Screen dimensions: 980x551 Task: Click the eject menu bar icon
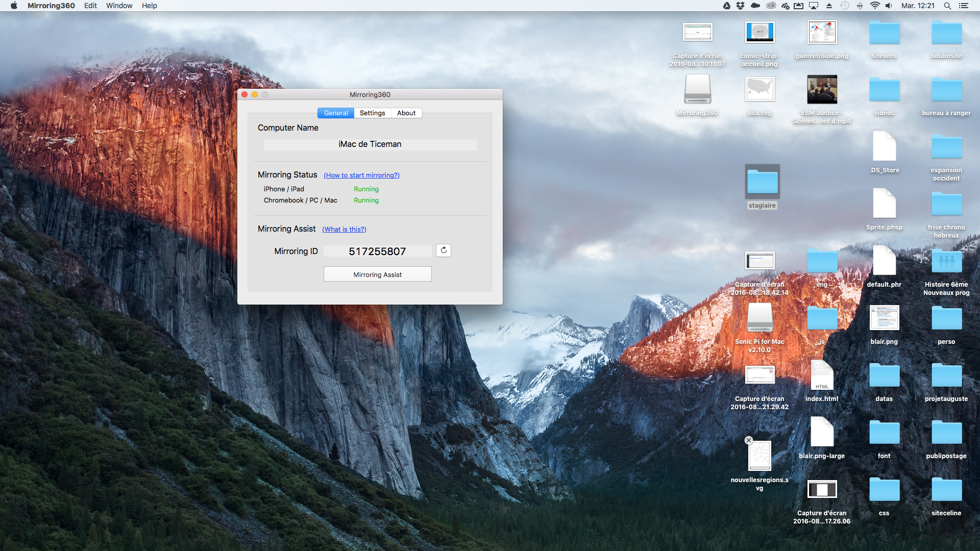(x=829, y=6)
